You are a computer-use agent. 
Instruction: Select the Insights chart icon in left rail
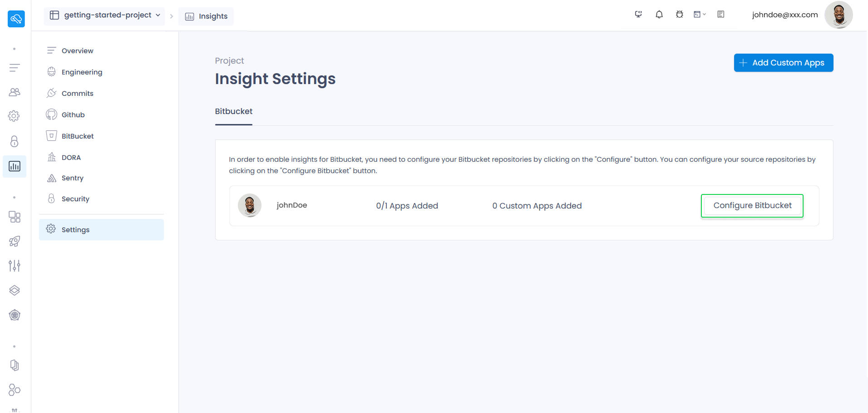point(15,166)
